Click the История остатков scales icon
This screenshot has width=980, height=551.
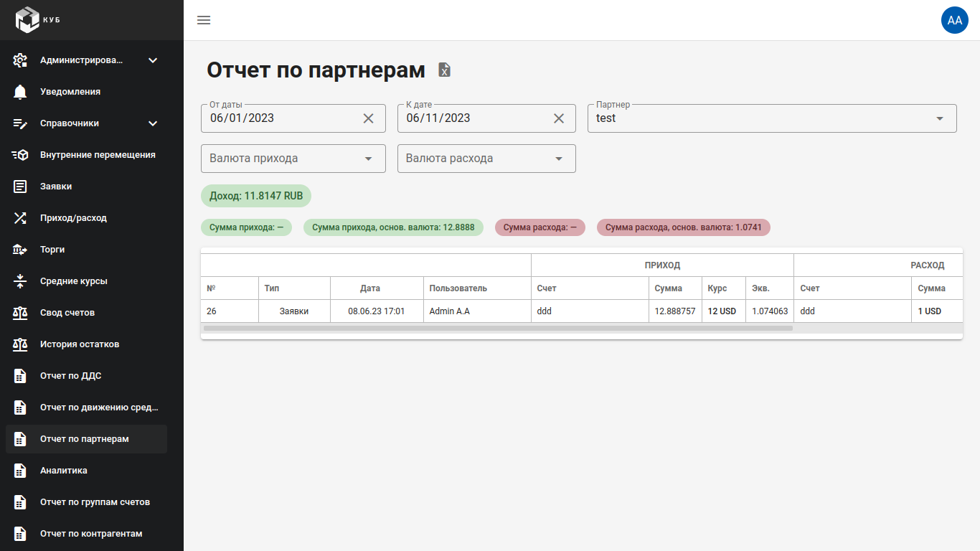(x=20, y=344)
